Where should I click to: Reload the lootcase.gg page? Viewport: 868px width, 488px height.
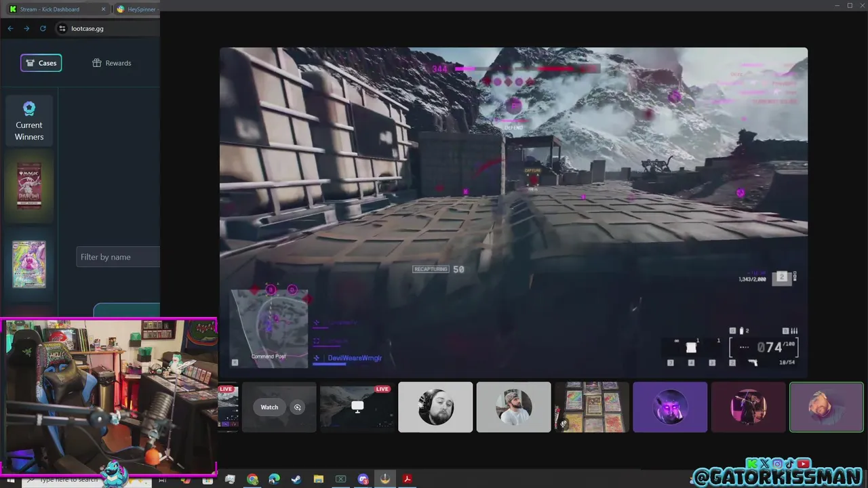pos(43,28)
